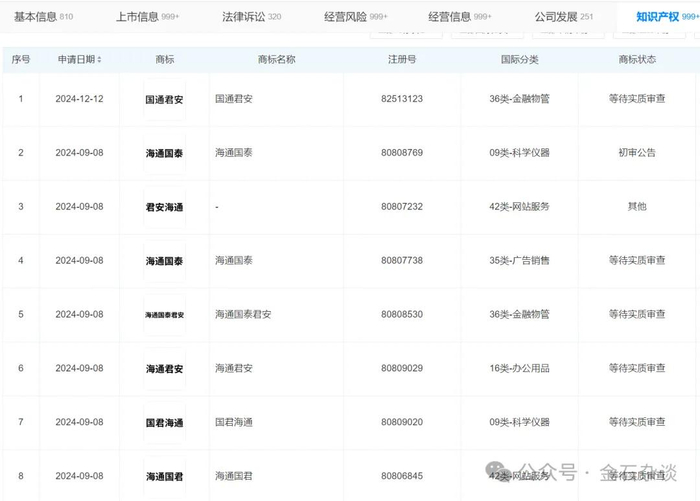700x501 pixels.
Task: Select the 知识产权 tab
Action: point(667,17)
